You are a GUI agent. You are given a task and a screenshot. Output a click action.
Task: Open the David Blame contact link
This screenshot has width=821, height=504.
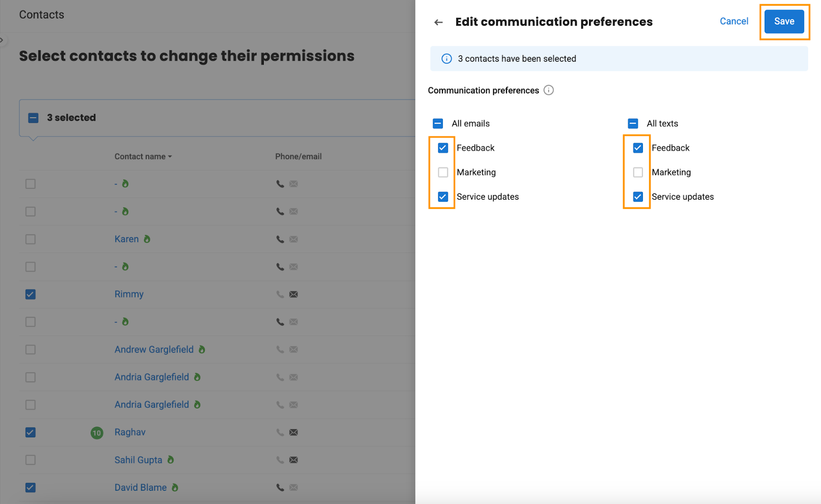(x=141, y=488)
